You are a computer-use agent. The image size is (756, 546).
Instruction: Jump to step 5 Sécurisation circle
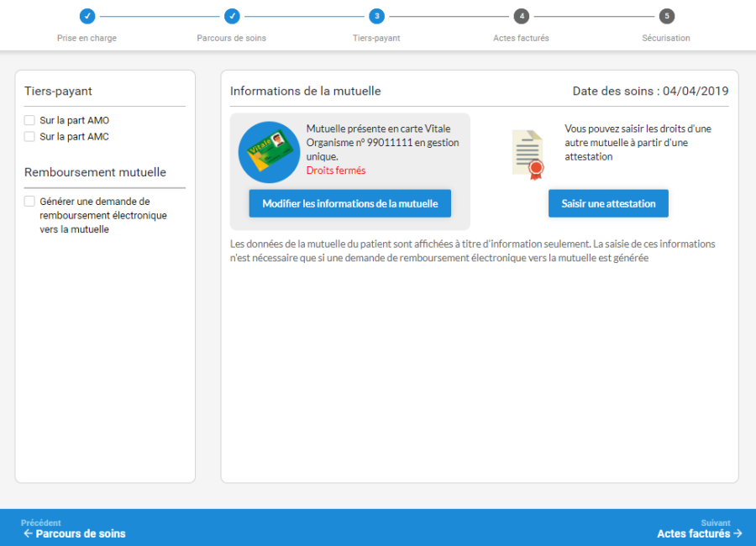pyautogui.click(x=666, y=16)
